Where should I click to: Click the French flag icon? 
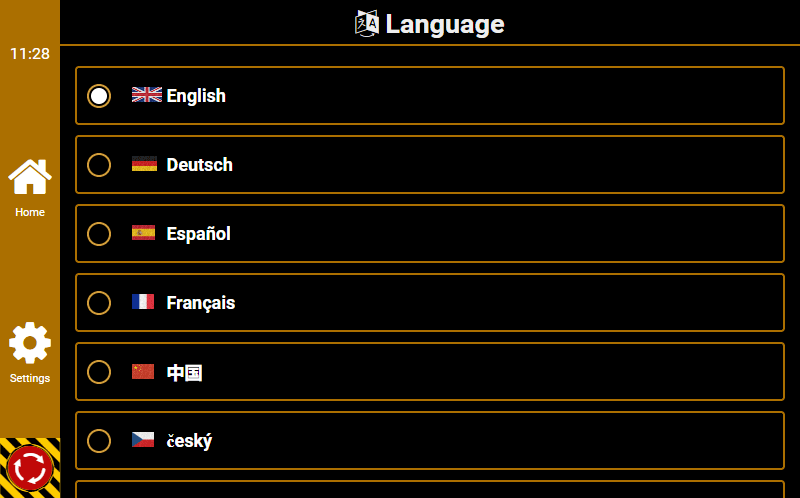(x=143, y=302)
